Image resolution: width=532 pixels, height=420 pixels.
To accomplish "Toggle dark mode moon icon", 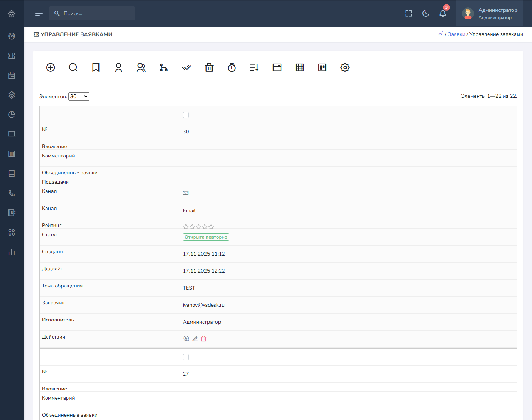I will (x=426, y=13).
